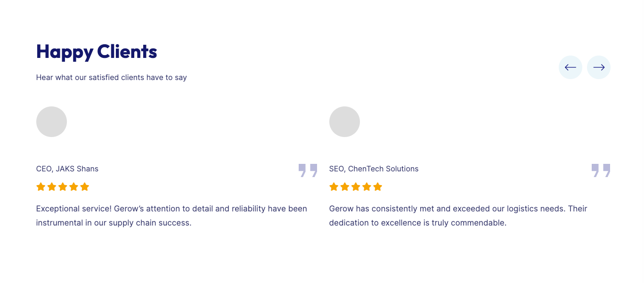The image size is (644, 283).
Task: Click the last star in ChenTech Solutions rating
Action: [x=377, y=187]
